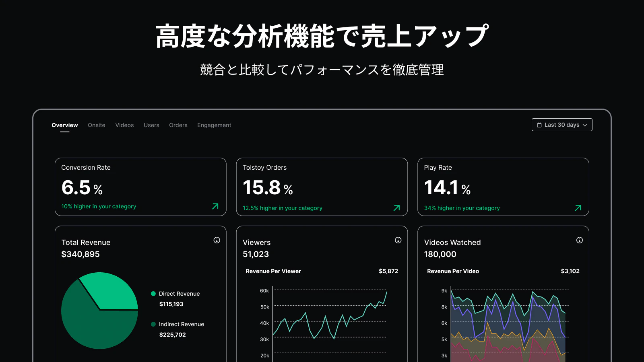Click the Conversion Rate card title
Screen dimensions: 644x362
[86, 167]
